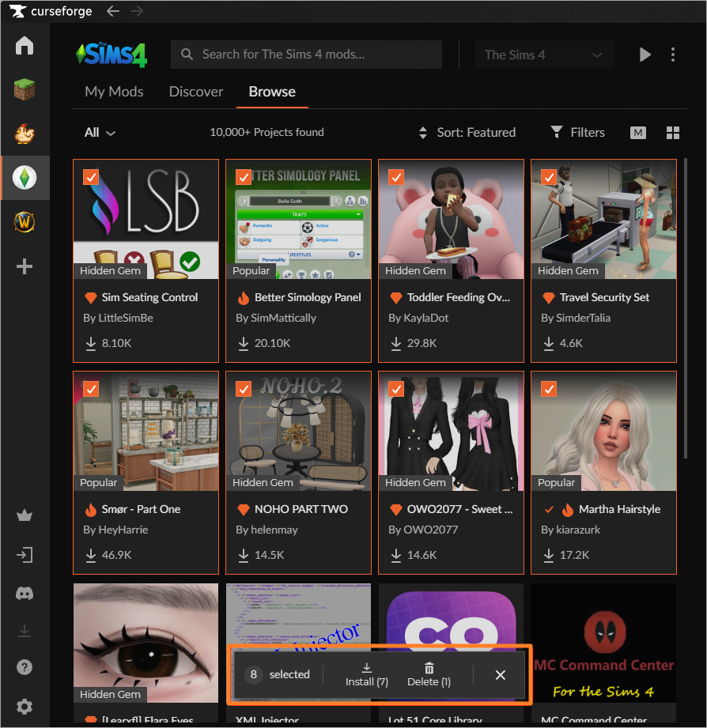Uncheck Toddler Feeding Ov... checkbox
Image resolution: width=707 pixels, height=728 pixels.
coord(395,177)
